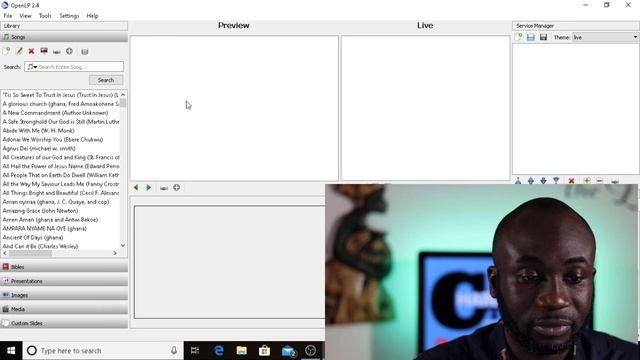Click the Task View taskbar icon
640x360 pixels.
point(195,351)
